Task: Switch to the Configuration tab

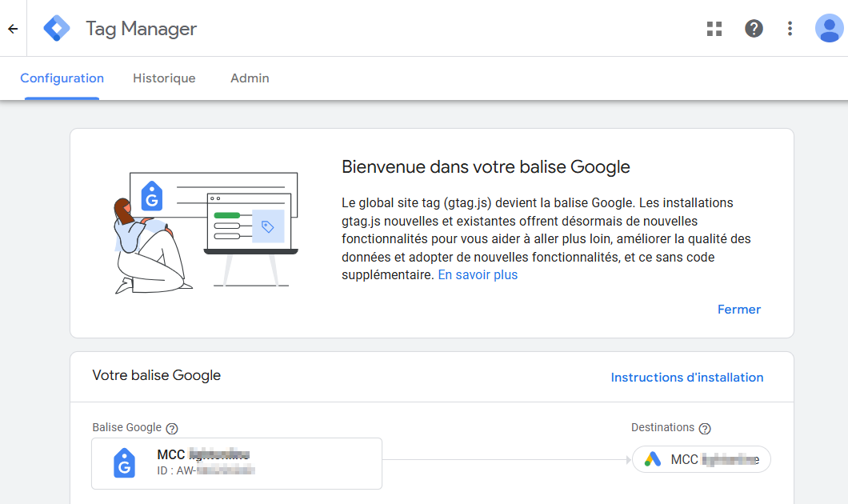Action: pos(62,78)
